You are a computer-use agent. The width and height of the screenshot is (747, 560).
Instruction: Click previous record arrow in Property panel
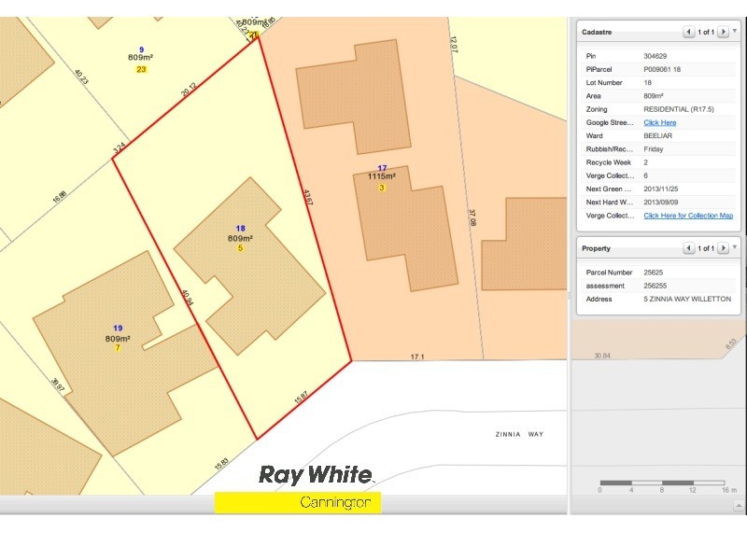[x=689, y=248]
